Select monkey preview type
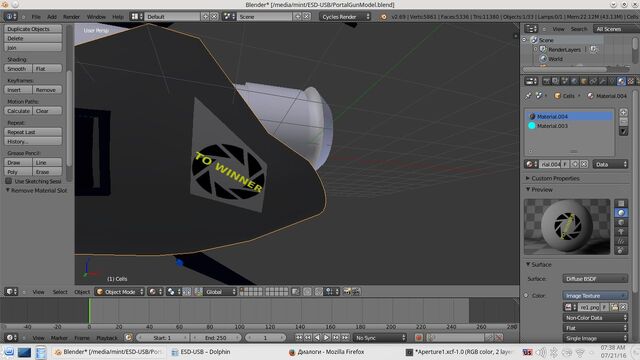640x360 pixels. coord(621,231)
